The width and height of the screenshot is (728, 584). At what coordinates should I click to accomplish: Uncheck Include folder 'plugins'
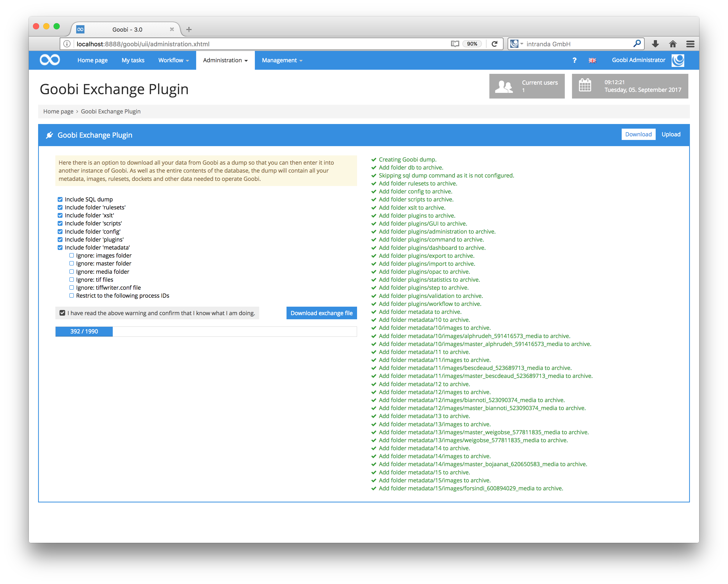(60, 240)
